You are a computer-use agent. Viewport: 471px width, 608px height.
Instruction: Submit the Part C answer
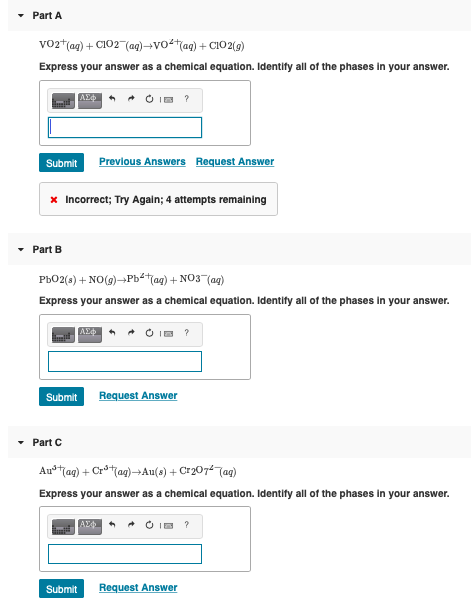tap(61, 589)
